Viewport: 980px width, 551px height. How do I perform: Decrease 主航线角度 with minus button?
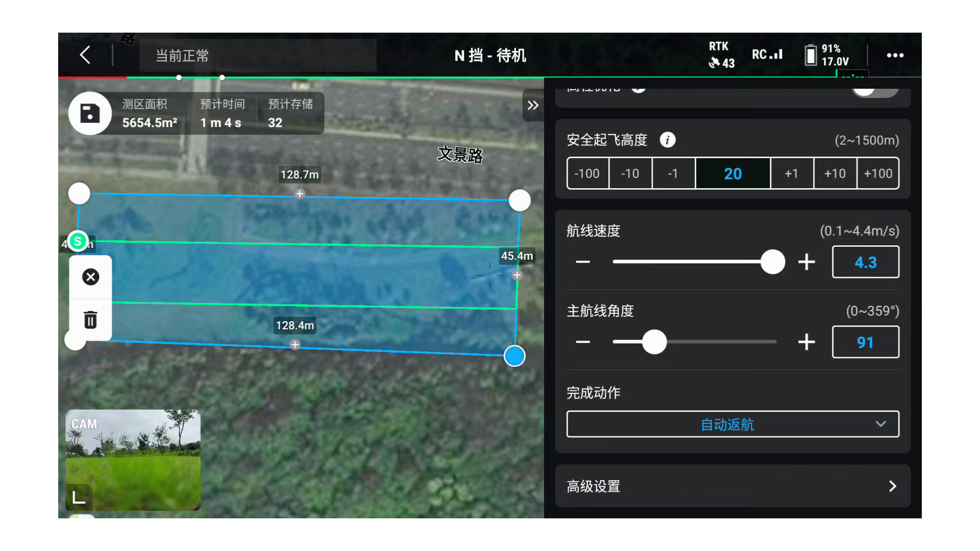(583, 342)
